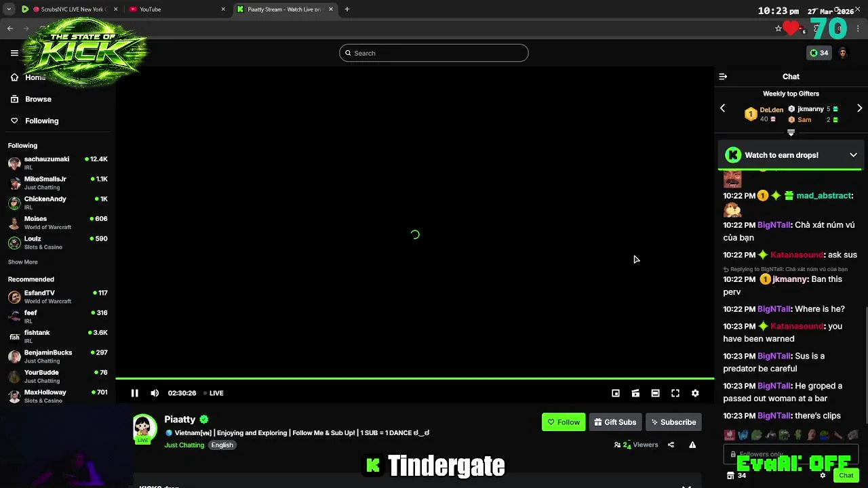Open BenjaminBucks recommended channel
Viewport: 868px width, 488px height.
click(58, 357)
